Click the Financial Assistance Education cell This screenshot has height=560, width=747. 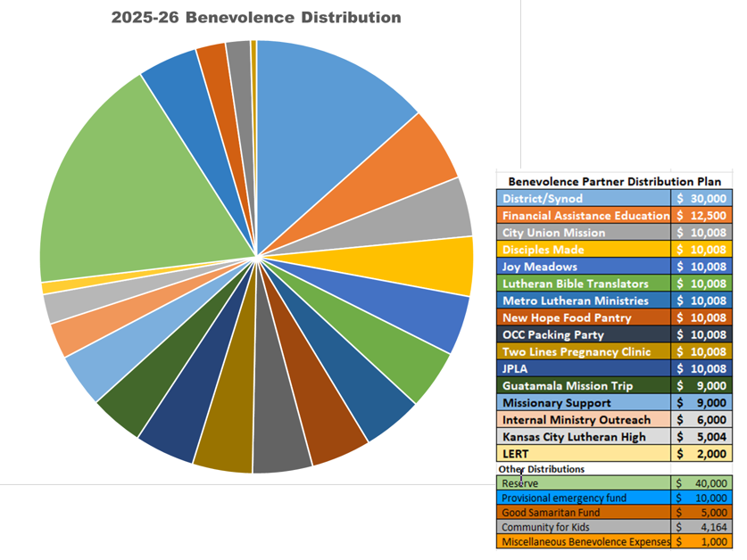pos(583,216)
